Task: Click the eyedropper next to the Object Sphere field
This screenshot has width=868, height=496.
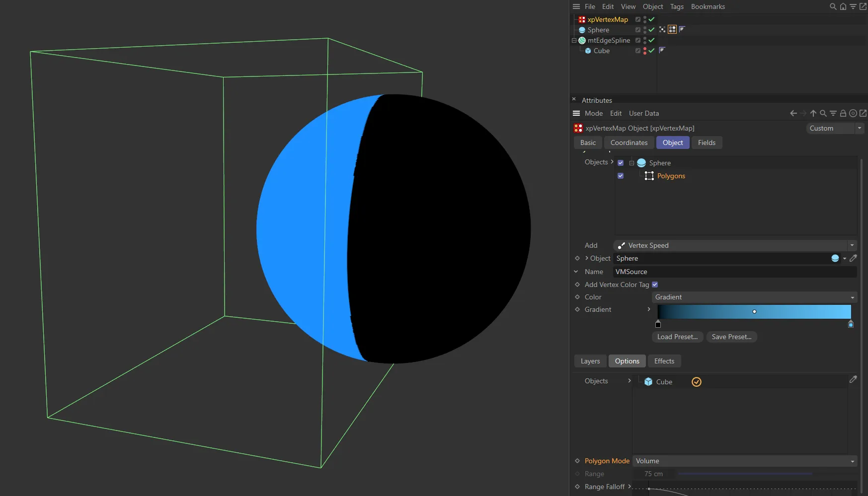Action: (854, 258)
